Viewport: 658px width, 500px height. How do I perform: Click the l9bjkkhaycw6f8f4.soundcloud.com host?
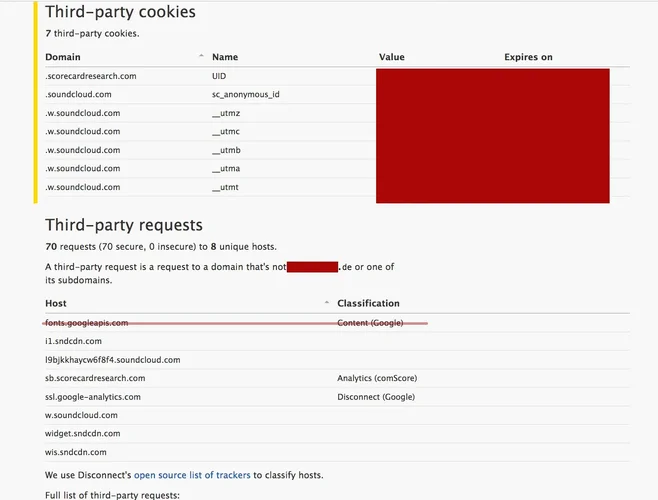click(112, 360)
